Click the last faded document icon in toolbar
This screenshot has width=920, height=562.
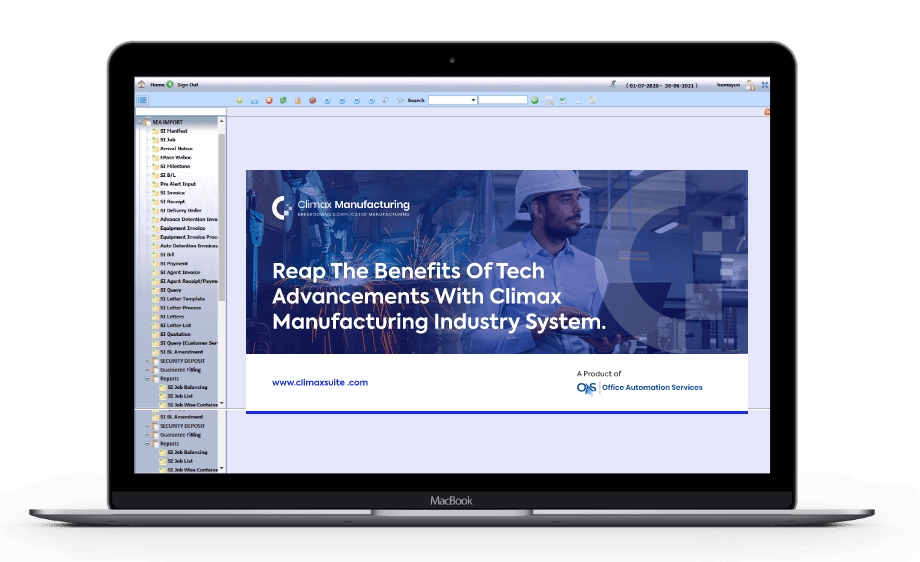pyautogui.click(x=593, y=100)
